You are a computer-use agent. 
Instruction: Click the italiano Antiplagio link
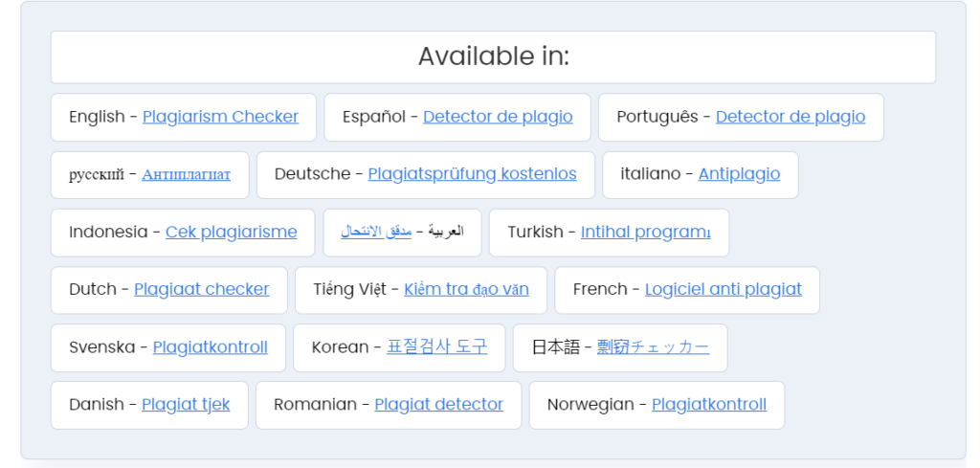pyautogui.click(x=739, y=174)
